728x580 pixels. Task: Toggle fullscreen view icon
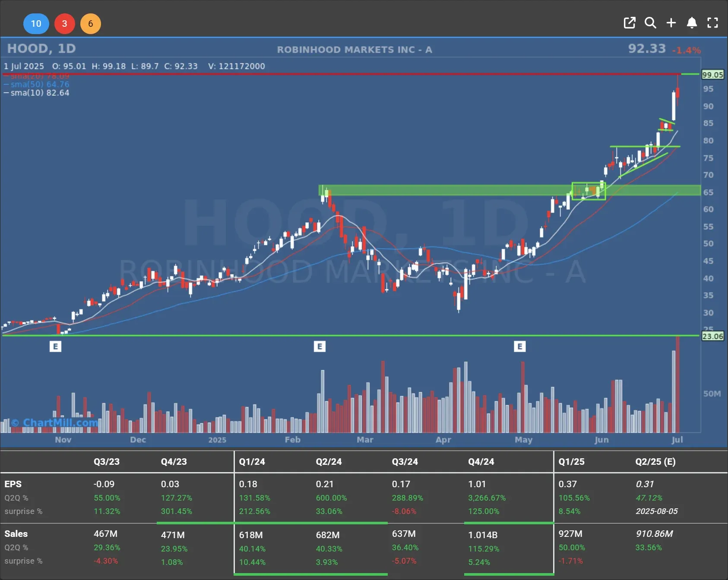[x=712, y=23]
